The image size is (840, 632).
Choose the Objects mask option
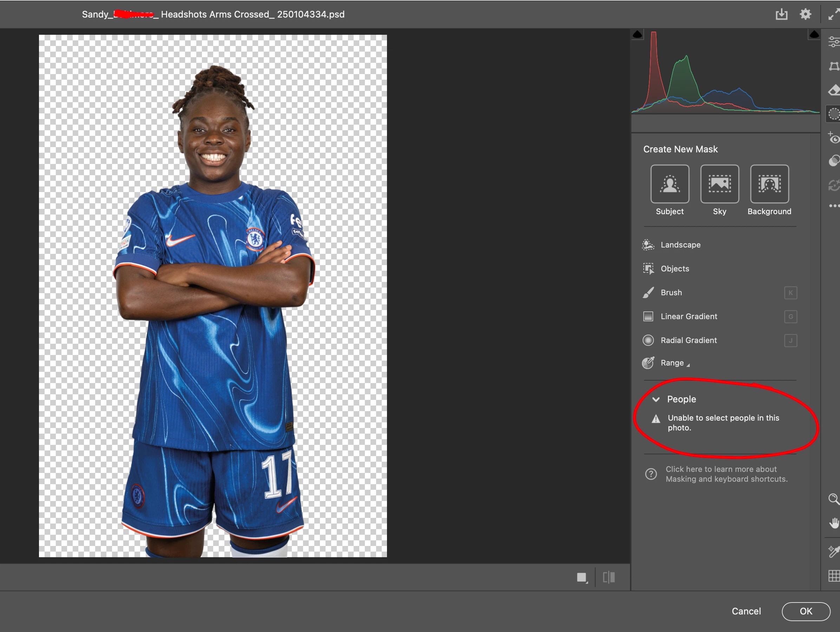[x=675, y=269]
